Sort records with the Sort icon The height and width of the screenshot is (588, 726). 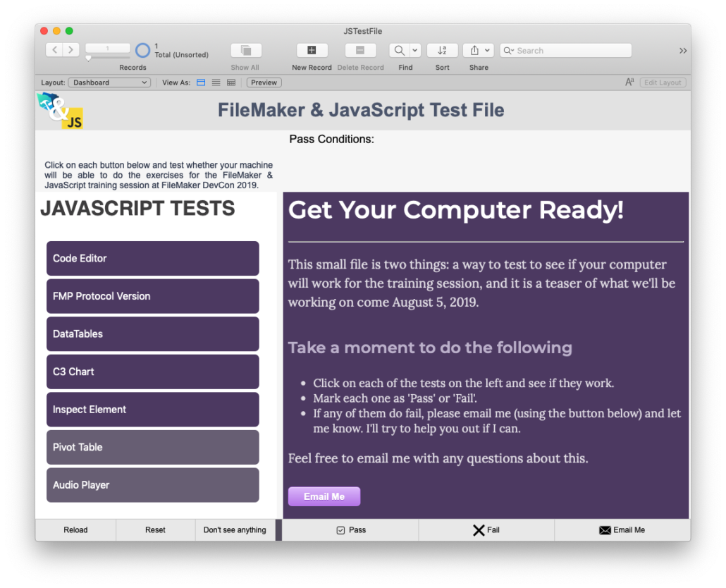click(442, 50)
